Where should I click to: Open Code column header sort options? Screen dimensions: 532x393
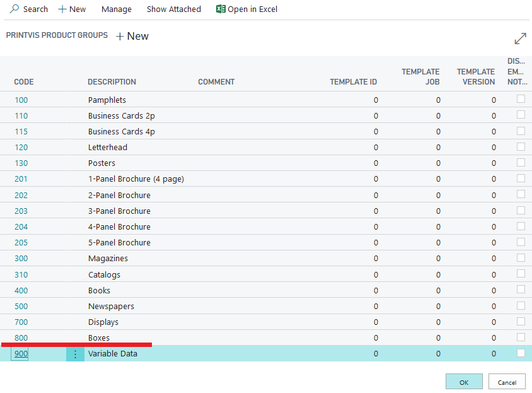click(24, 82)
